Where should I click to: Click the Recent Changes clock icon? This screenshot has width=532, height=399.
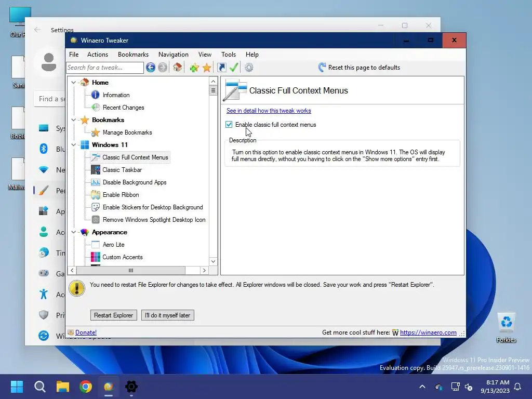96,108
